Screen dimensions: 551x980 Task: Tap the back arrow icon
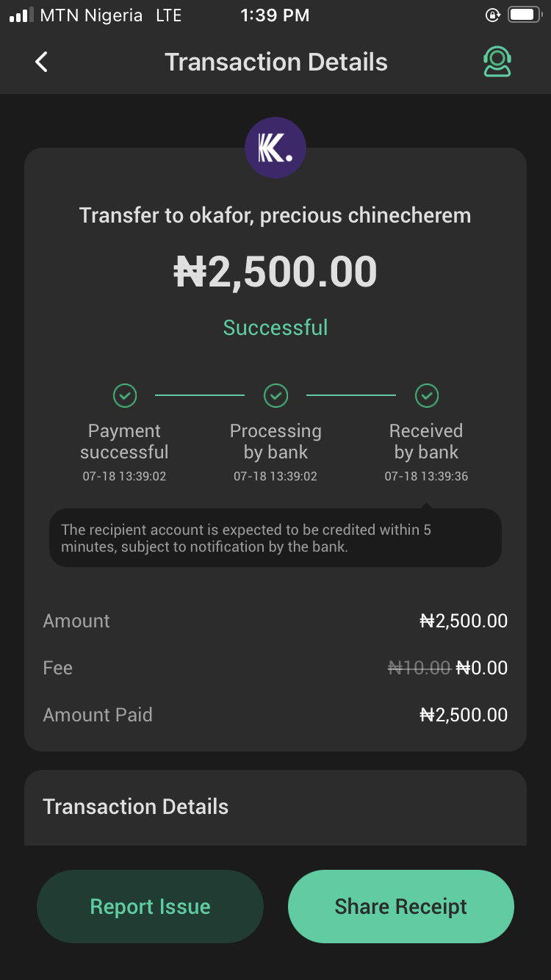click(x=42, y=62)
